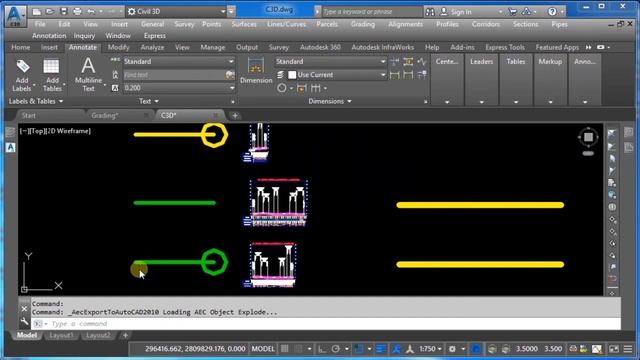The width and height of the screenshot is (640, 360).
Task: Click the workspace switching gear icon
Action: point(452,349)
